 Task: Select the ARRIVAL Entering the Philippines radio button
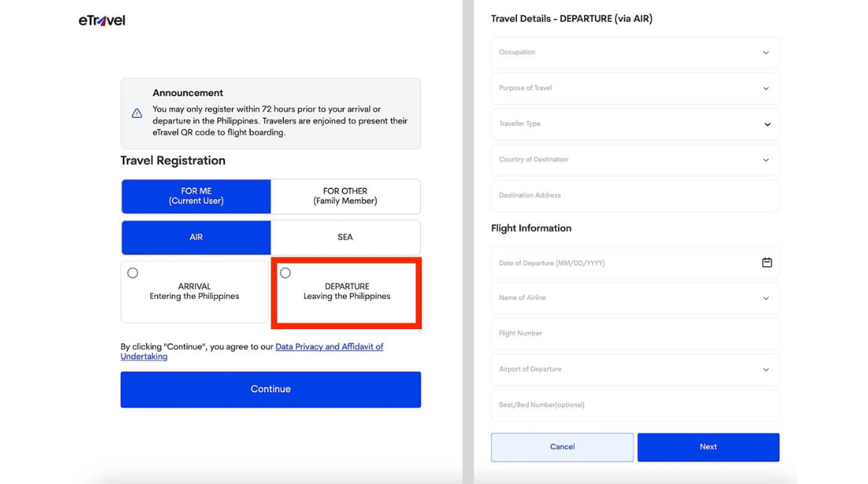point(132,273)
